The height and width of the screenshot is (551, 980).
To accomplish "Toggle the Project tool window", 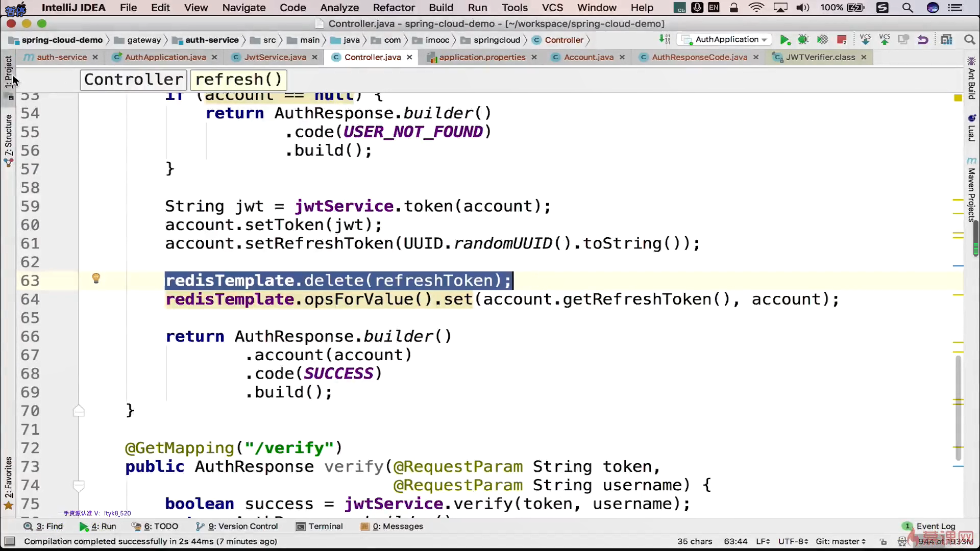I will tap(8, 71).
